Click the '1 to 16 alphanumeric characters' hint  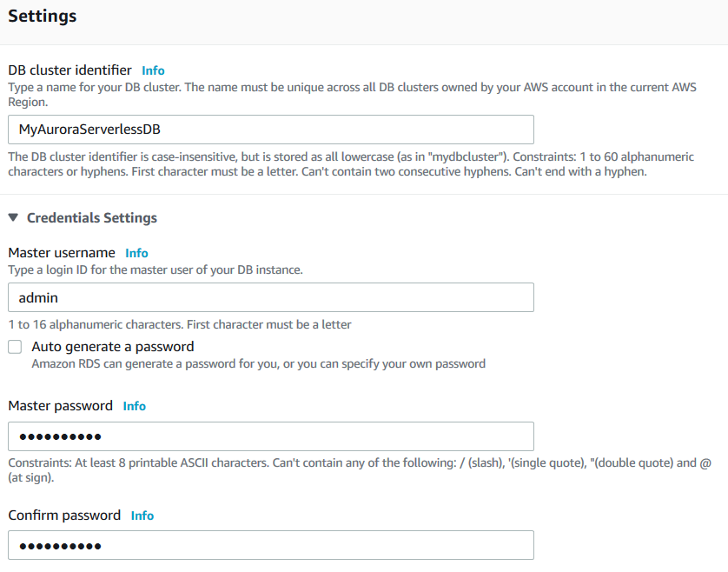click(180, 325)
